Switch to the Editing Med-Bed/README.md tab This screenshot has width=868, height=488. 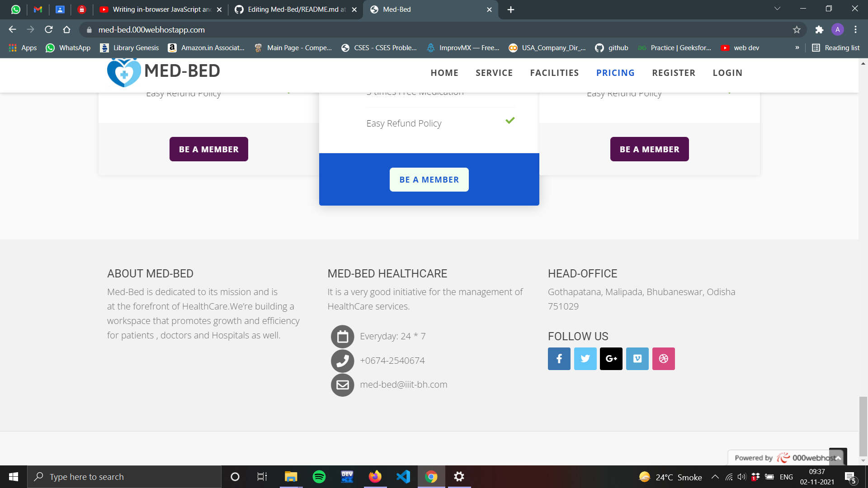coord(294,9)
